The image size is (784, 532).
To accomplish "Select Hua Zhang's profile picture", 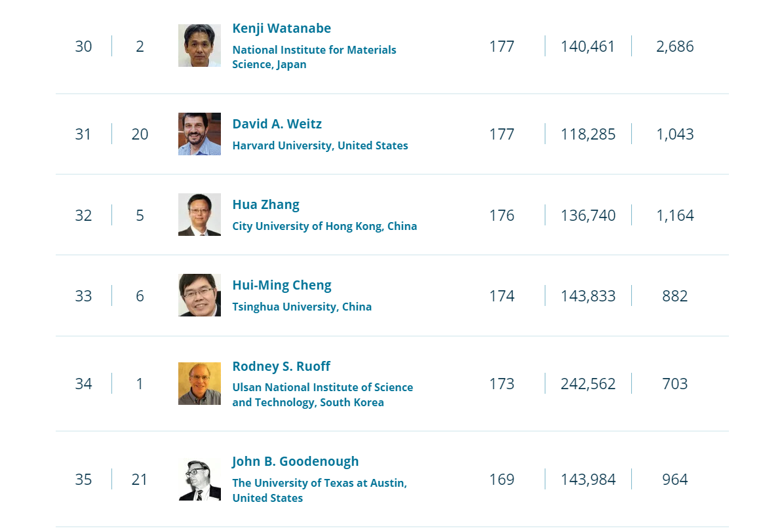I will tap(199, 215).
